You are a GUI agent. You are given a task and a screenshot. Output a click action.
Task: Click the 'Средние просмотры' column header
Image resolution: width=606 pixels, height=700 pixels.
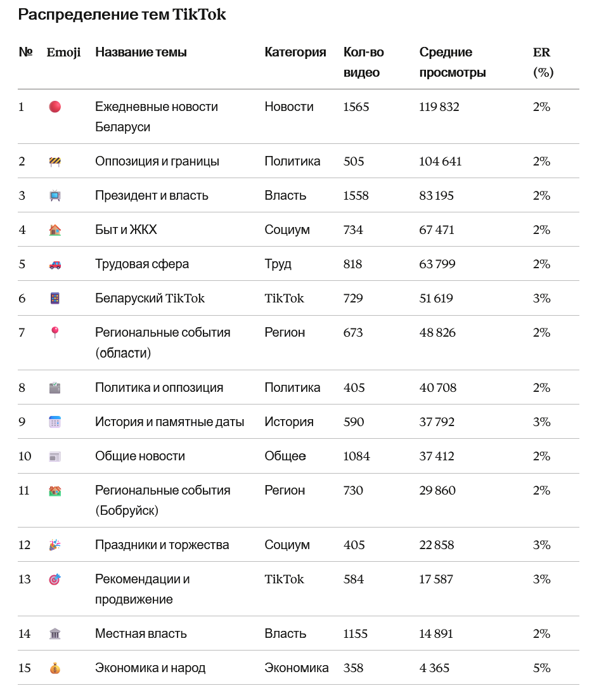(x=453, y=62)
